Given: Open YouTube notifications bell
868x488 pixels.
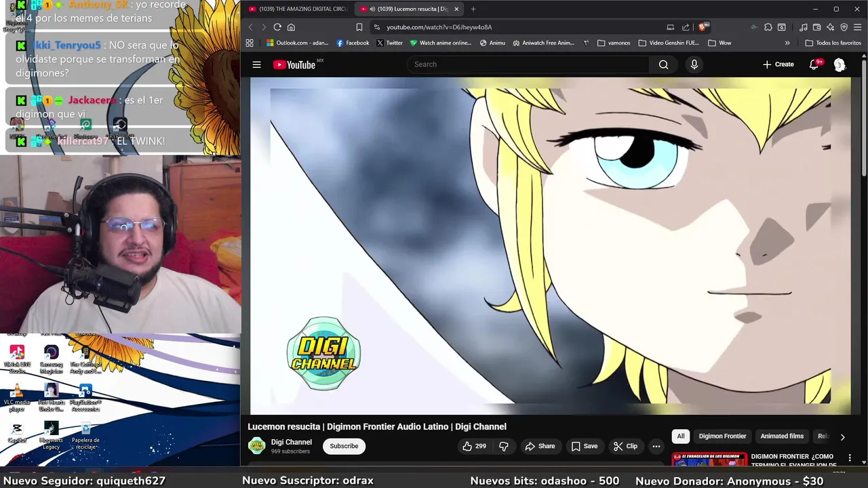Looking at the screenshot, I should [x=814, y=64].
